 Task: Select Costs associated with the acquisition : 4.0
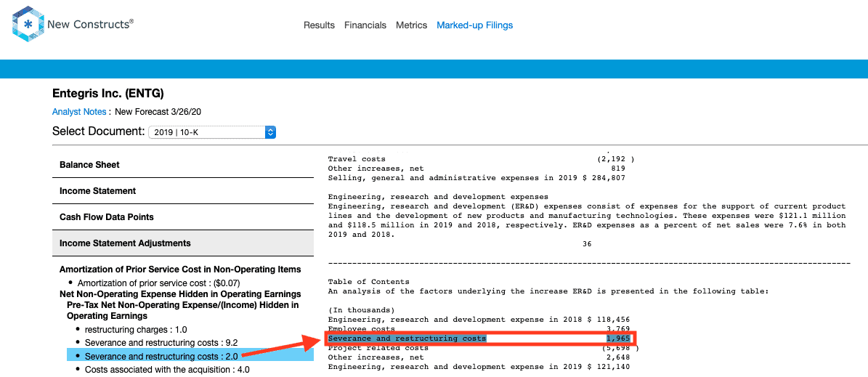coord(167,369)
